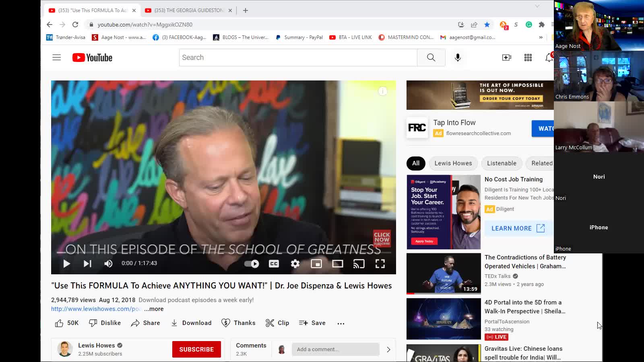
Task: Seek on the video progress bar
Action: tap(223, 253)
